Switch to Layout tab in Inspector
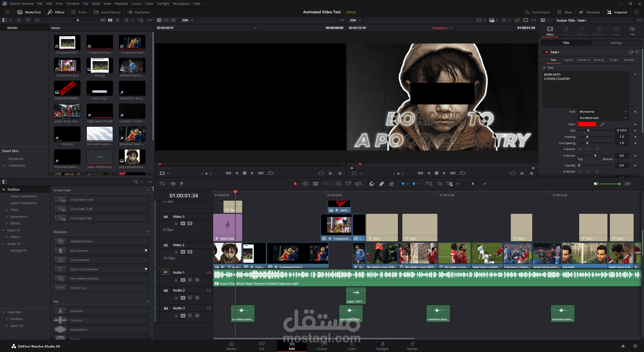The width and height of the screenshot is (644, 352). (568, 60)
